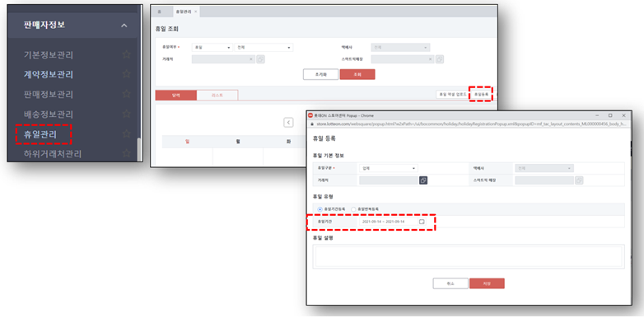The height and width of the screenshot is (318, 644).
Task: Open 배송정보관리 in the sidebar
Action: pyautogui.click(x=49, y=114)
